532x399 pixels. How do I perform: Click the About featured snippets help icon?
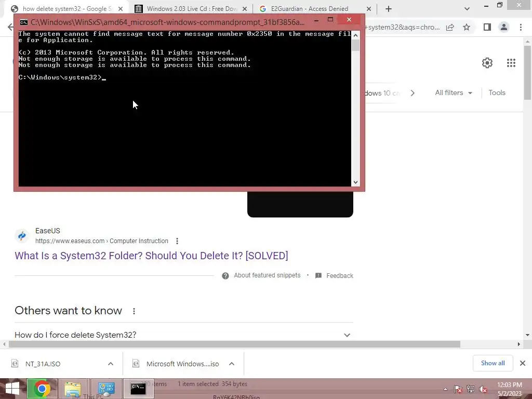tap(225, 276)
